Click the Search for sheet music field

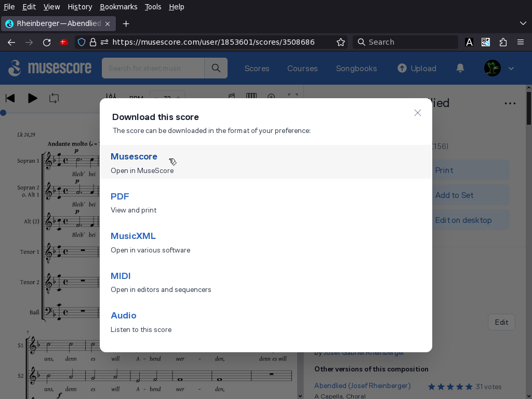coord(153,68)
